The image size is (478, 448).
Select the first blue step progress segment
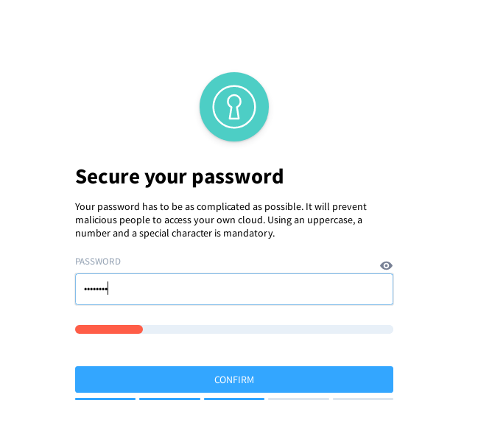[x=105, y=399]
